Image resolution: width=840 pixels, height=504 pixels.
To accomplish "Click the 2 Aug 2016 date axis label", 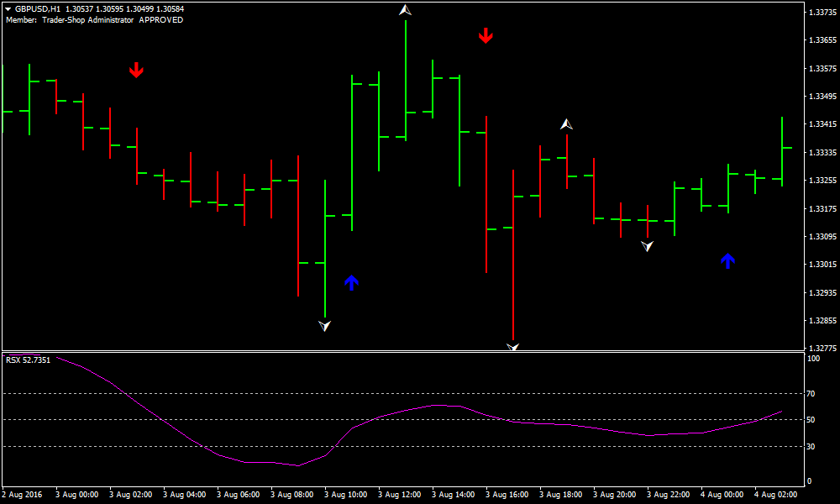I will click(24, 495).
